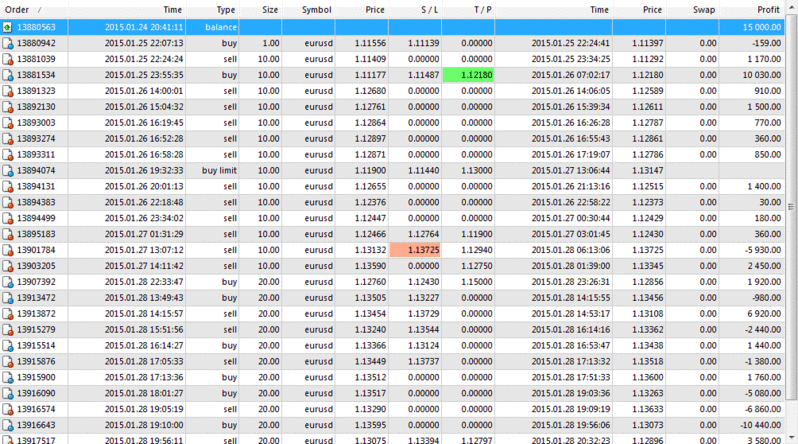Viewport: 798px width, 444px height.
Task: Click the order icon beside 13894131
Action: (8, 186)
